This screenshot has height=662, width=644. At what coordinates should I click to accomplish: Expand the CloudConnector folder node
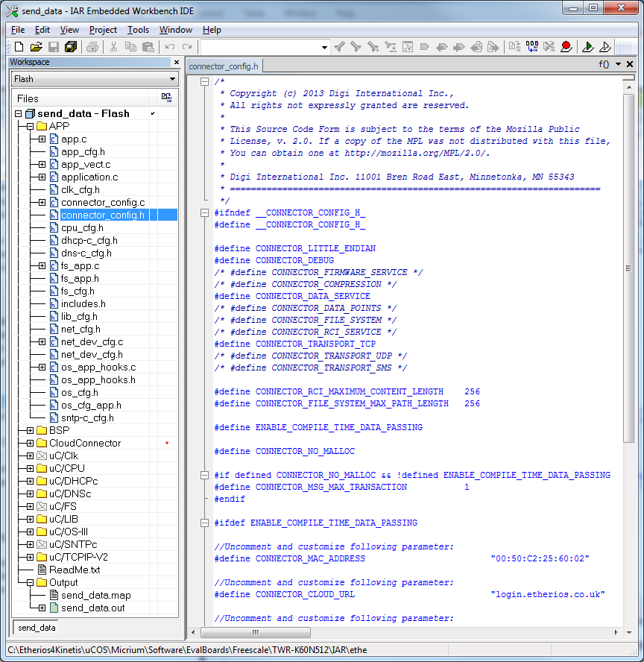tap(30, 444)
